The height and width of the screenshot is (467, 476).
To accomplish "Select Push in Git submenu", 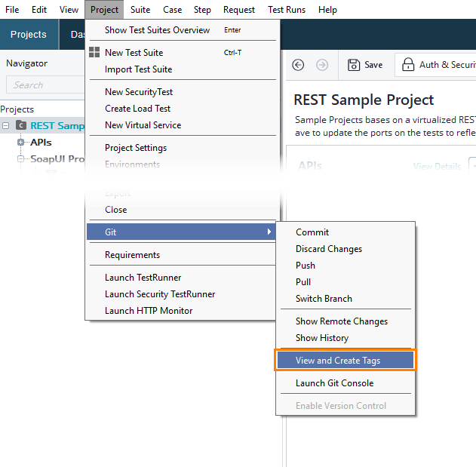I will 345,266.
